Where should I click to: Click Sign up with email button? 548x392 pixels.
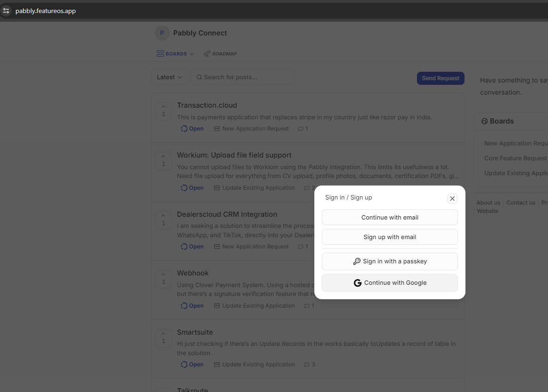(390, 237)
